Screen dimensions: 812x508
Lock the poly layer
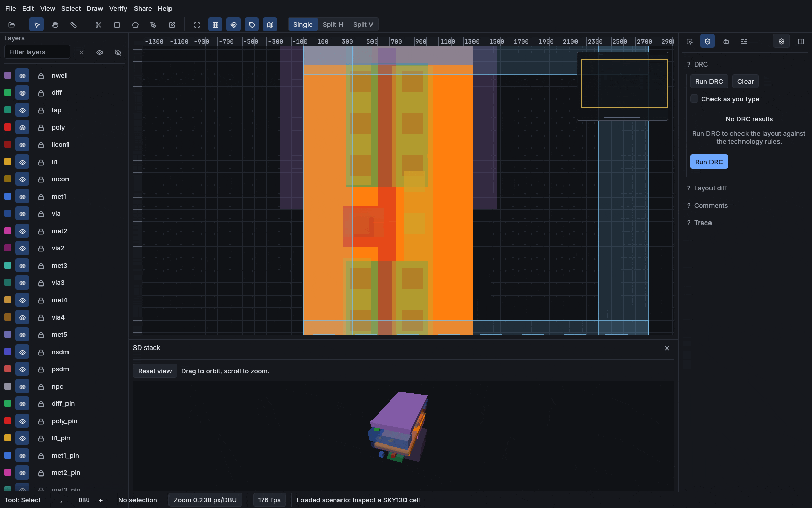coord(41,128)
